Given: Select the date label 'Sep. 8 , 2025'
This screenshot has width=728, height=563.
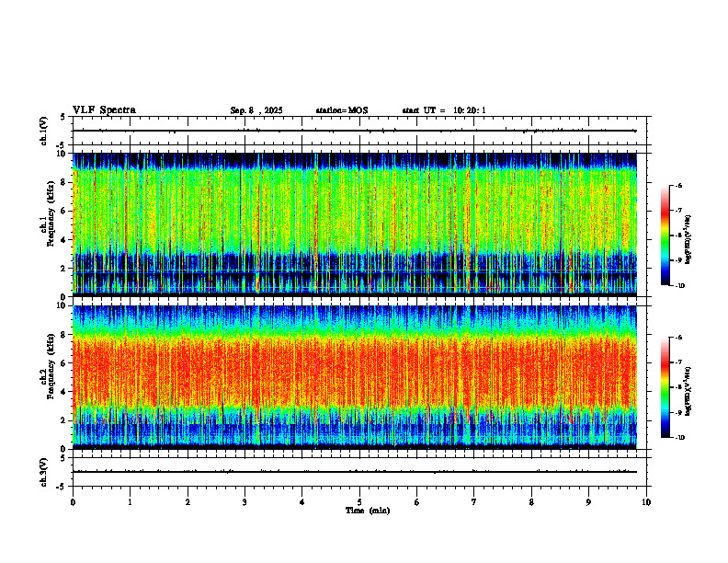Looking at the screenshot, I should click(x=256, y=110).
